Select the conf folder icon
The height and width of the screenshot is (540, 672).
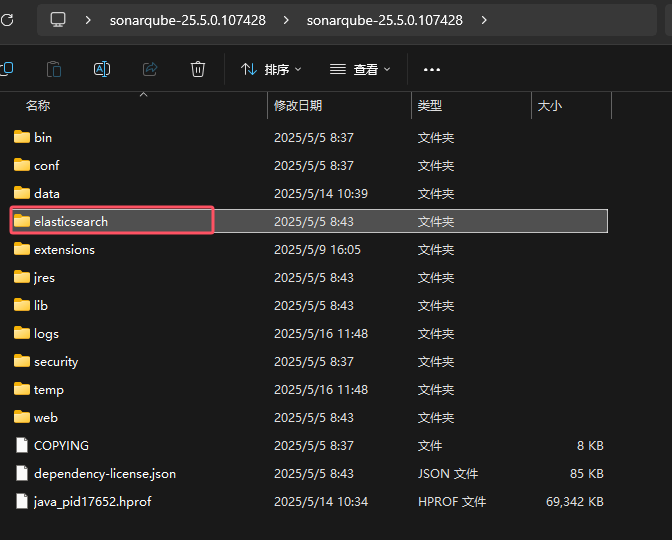pos(22,165)
